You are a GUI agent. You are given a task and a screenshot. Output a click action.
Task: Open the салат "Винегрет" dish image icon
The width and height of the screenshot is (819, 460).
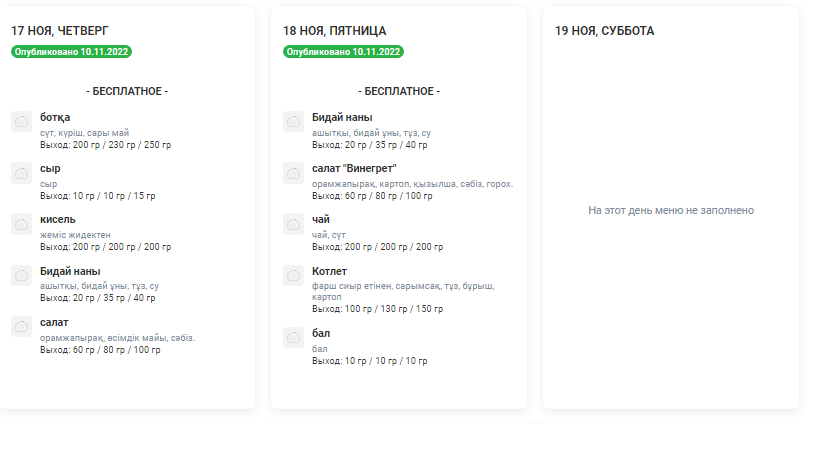pyautogui.click(x=293, y=173)
